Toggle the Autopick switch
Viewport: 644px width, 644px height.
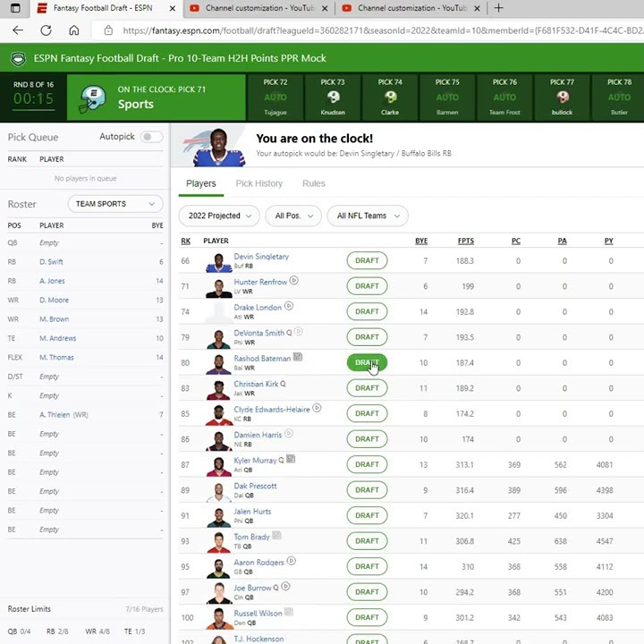pos(151,137)
